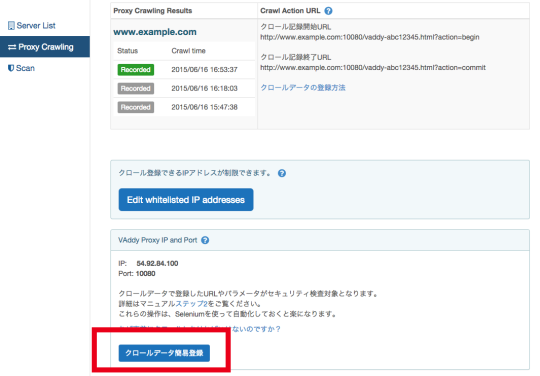Open help icon beside Crawl Action URL
Screen dimensions: 540x376
click(329, 11)
